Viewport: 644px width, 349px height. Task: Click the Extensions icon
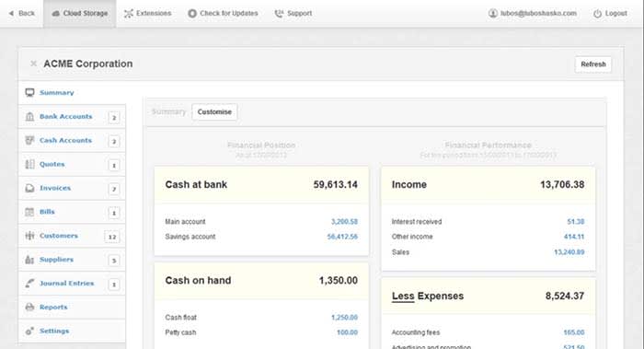[x=129, y=14]
